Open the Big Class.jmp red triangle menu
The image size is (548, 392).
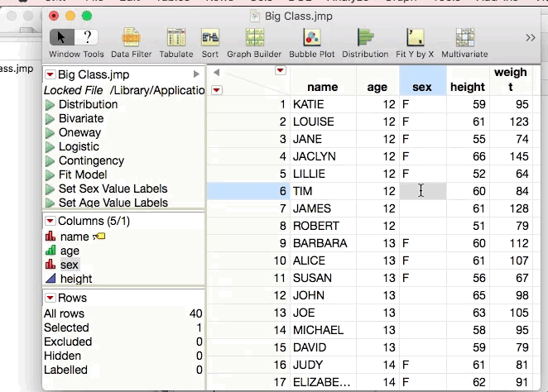click(50, 74)
